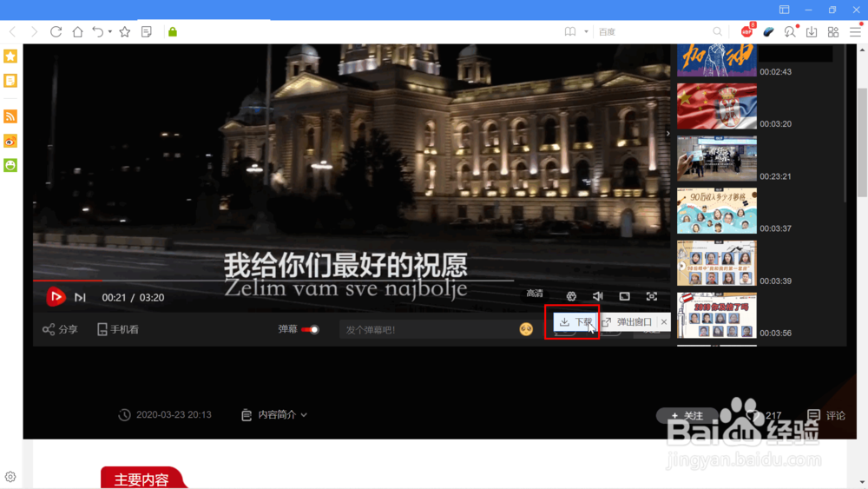The height and width of the screenshot is (489, 868).
Task: Switch the video to fullscreen
Action: 652,296
